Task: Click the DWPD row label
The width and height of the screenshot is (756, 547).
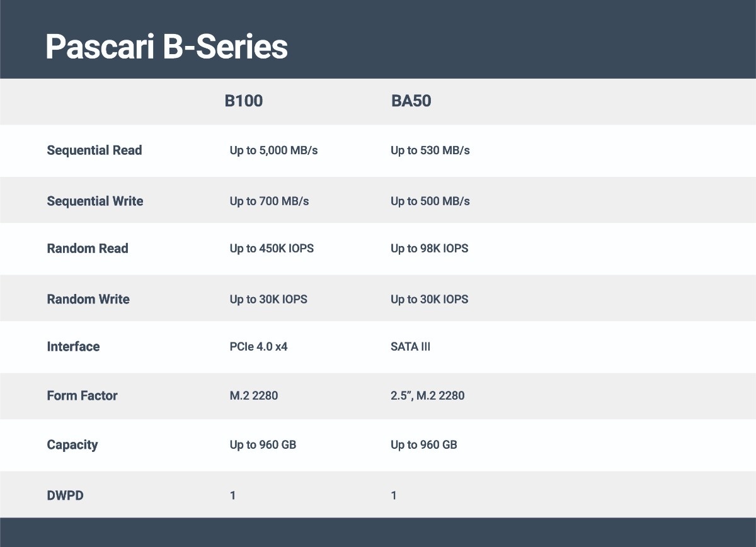Action: 65,496
